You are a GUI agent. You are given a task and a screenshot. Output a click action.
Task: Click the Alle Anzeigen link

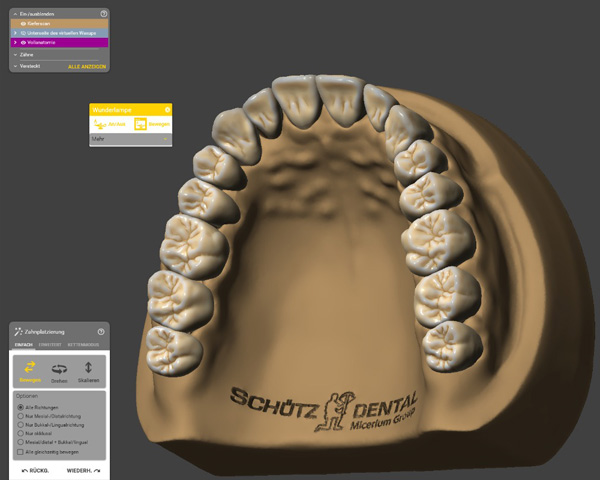click(x=86, y=65)
